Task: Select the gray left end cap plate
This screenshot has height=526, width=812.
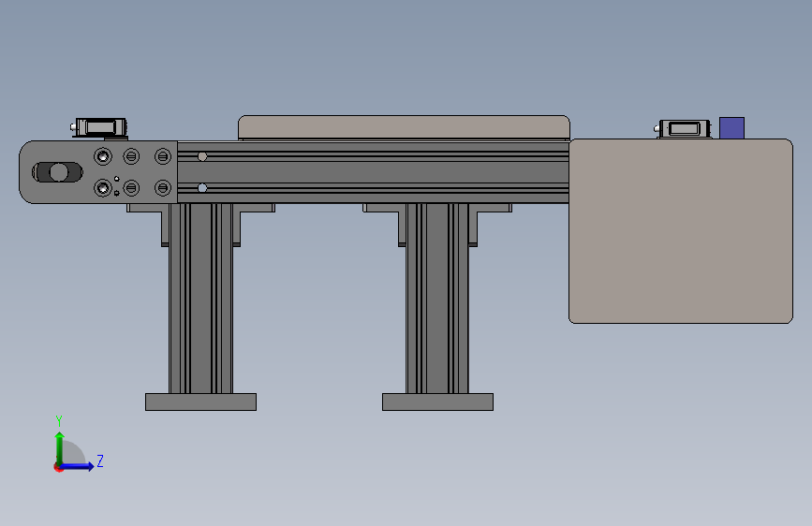Action: click(98, 172)
